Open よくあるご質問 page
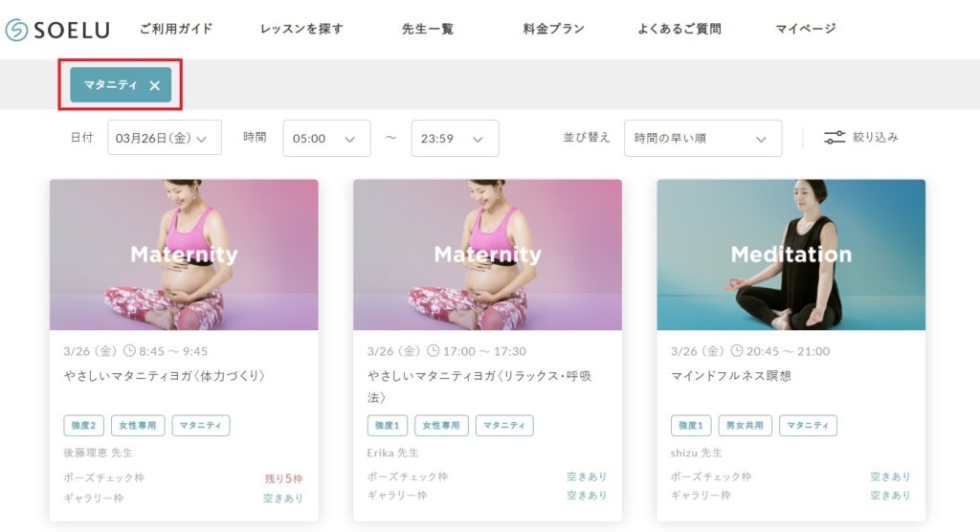The width and height of the screenshot is (980, 532). pyautogui.click(x=679, y=29)
